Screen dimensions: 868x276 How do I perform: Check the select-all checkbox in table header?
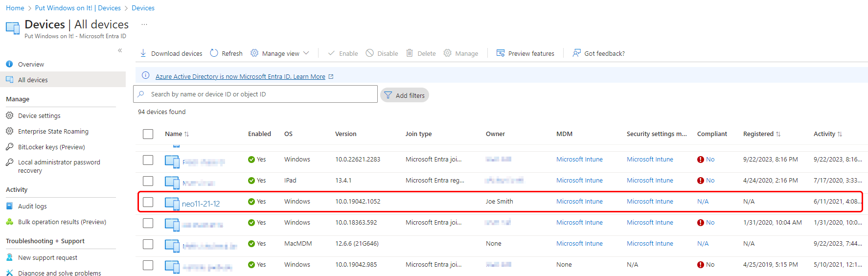[x=148, y=134]
